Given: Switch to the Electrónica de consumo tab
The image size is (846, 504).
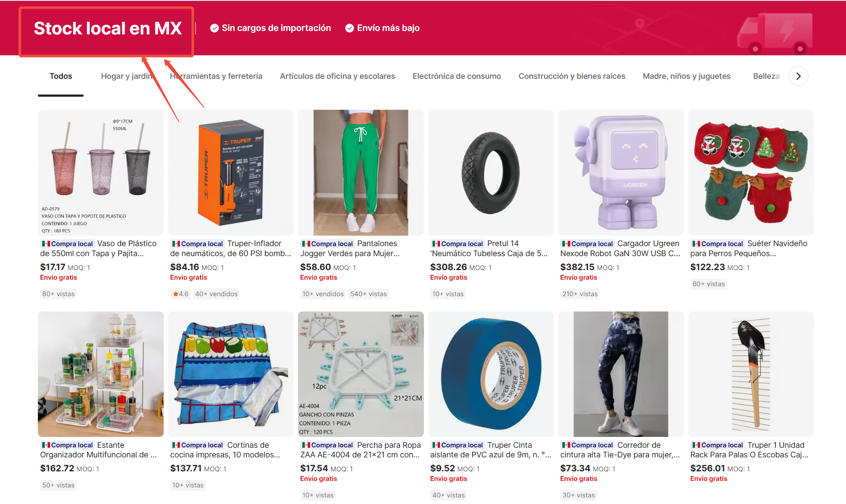Looking at the screenshot, I should [457, 76].
